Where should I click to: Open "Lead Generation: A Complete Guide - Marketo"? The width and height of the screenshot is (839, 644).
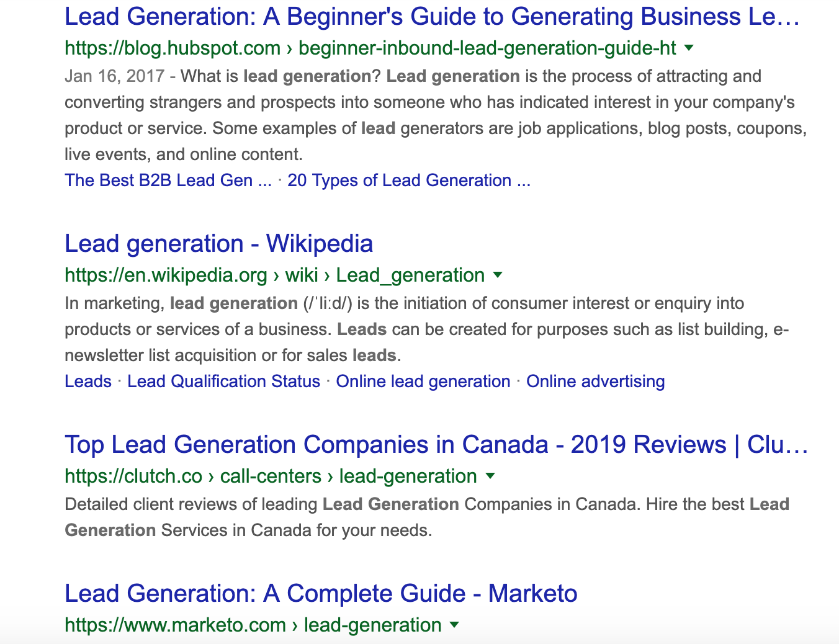[x=321, y=594]
